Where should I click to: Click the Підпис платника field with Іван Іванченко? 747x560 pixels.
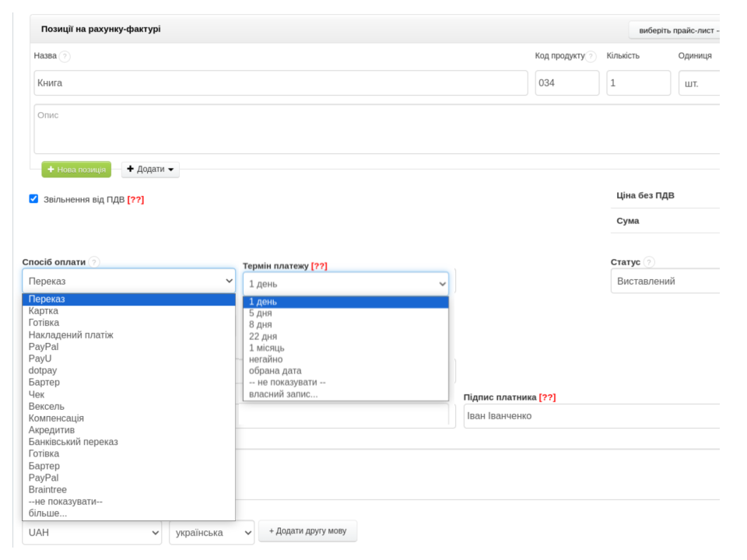(x=590, y=416)
